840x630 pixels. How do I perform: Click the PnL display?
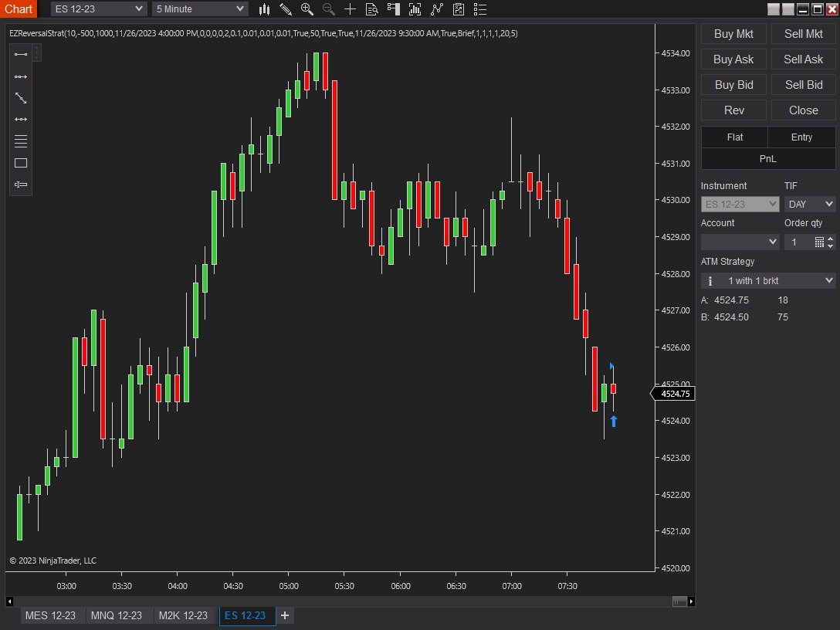tap(768, 158)
